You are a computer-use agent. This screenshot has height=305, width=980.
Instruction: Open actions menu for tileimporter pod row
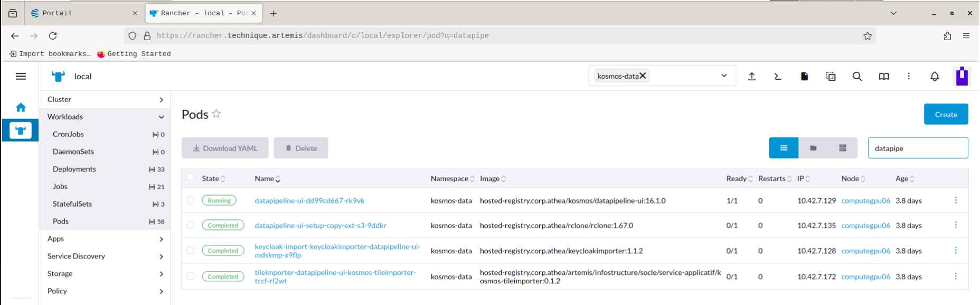tap(956, 276)
